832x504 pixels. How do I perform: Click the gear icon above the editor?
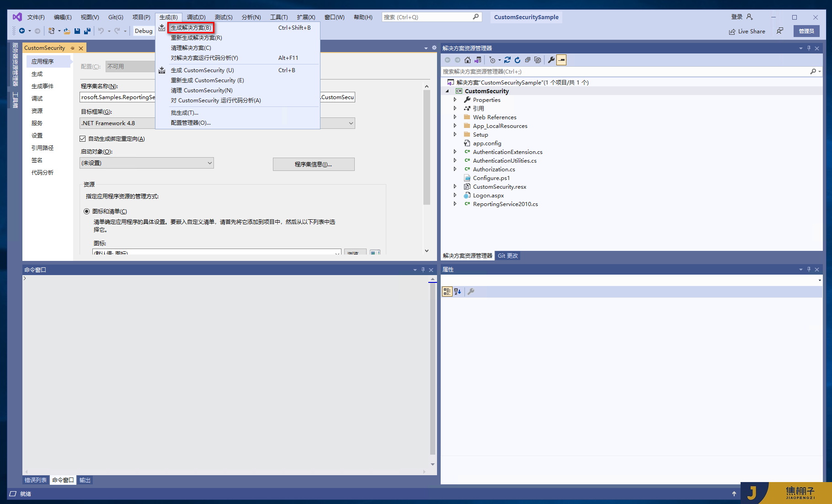(434, 48)
